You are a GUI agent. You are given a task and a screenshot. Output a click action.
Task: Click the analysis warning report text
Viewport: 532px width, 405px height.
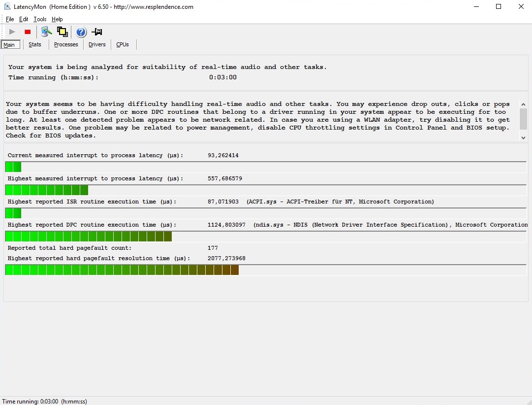pos(258,120)
